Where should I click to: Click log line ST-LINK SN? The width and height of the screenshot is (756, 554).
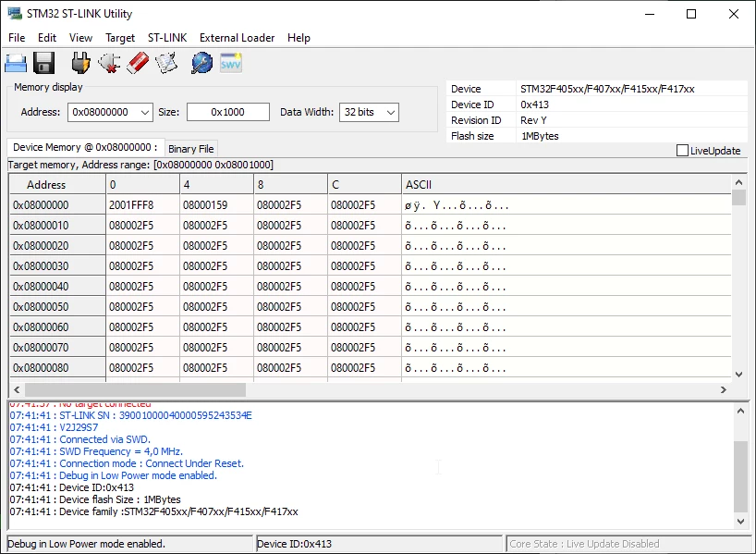coord(130,415)
